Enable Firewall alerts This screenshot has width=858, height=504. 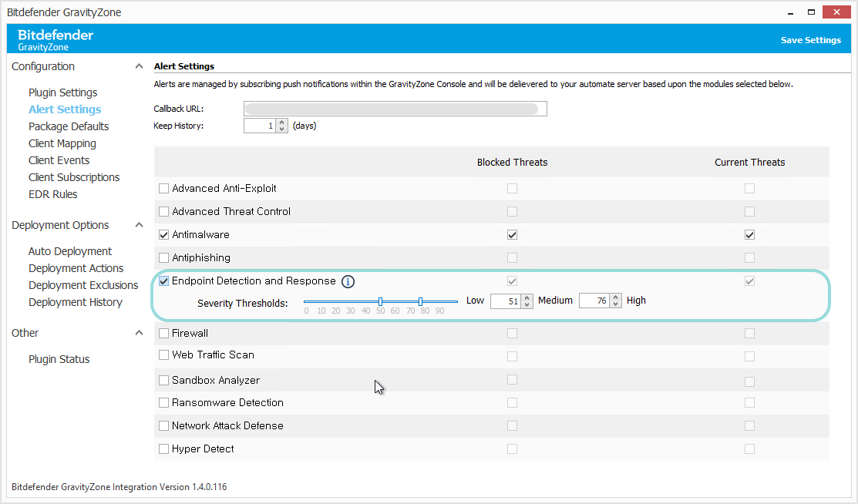pos(164,333)
